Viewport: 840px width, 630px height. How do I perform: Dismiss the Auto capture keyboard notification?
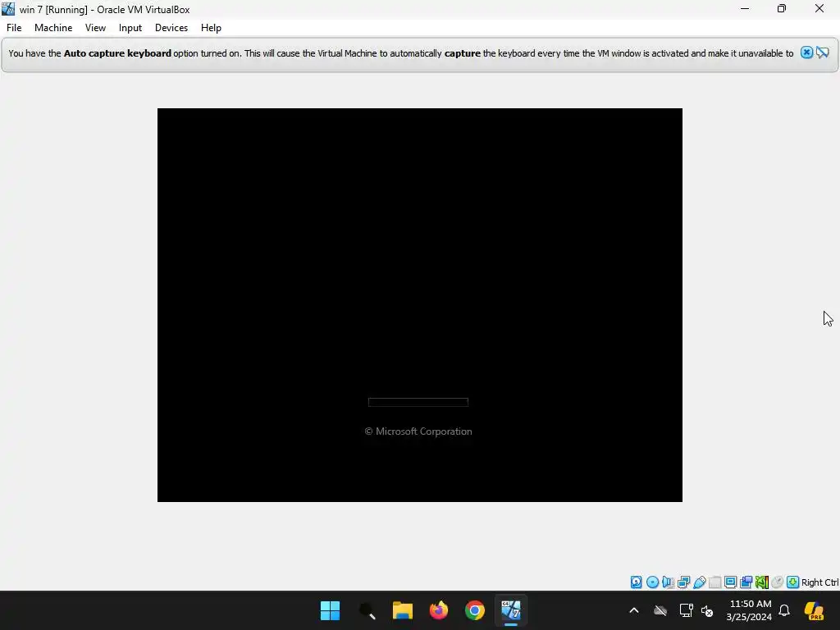pyautogui.click(x=806, y=52)
